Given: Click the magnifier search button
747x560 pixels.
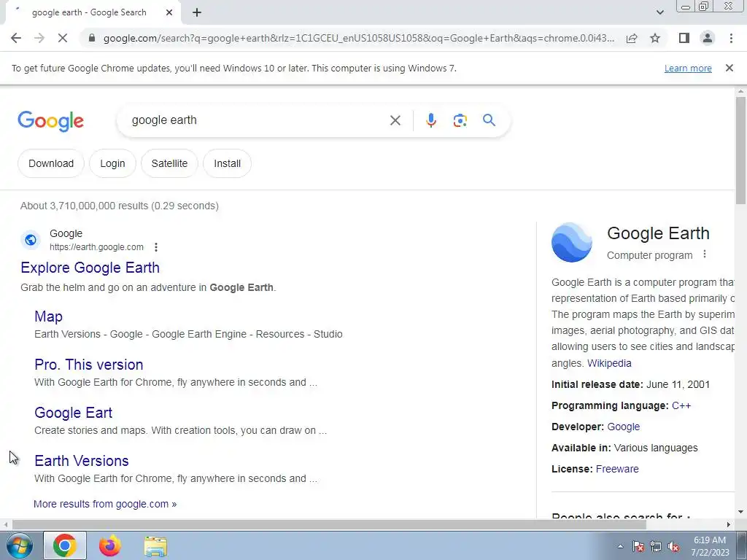Looking at the screenshot, I should pos(489,120).
